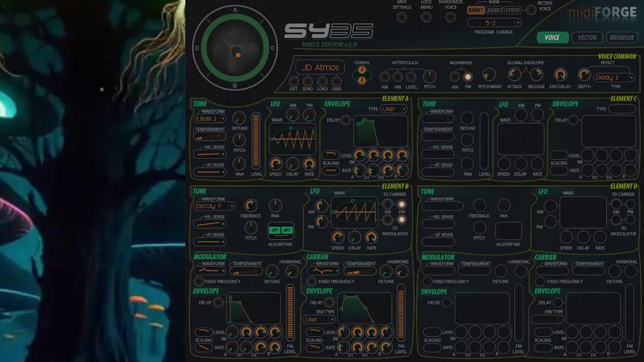Image resolution: width=644 pixels, height=362 pixels.
Task: Toggle Element B To Carrier AM button
Action: [x=387, y=204]
